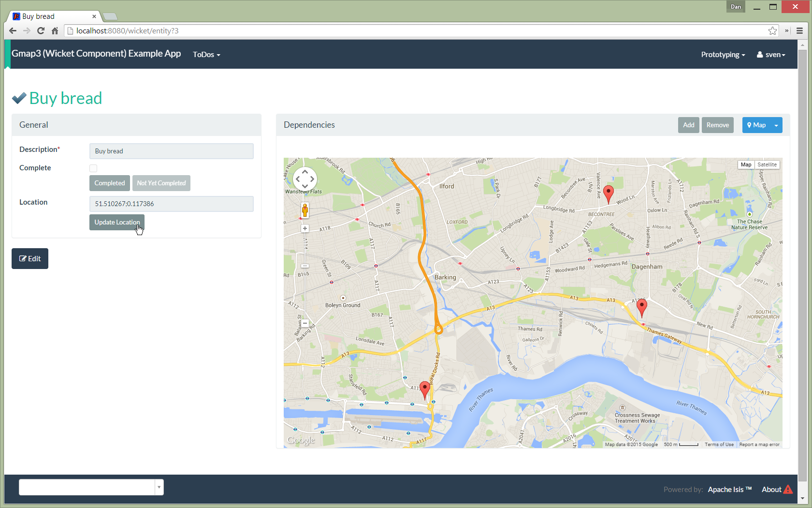Image resolution: width=812 pixels, height=508 pixels.
Task: Open the Apache Isis link
Action: coord(730,489)
